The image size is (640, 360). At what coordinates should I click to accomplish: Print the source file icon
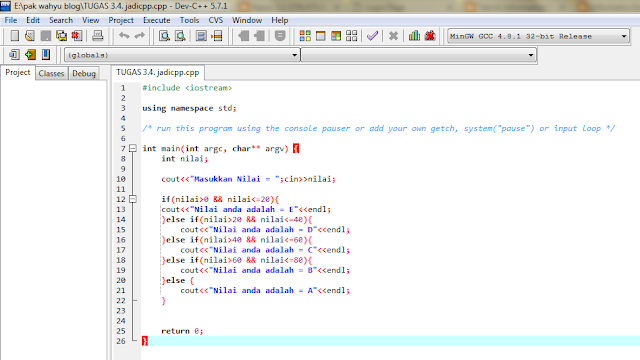coord(98,36)
